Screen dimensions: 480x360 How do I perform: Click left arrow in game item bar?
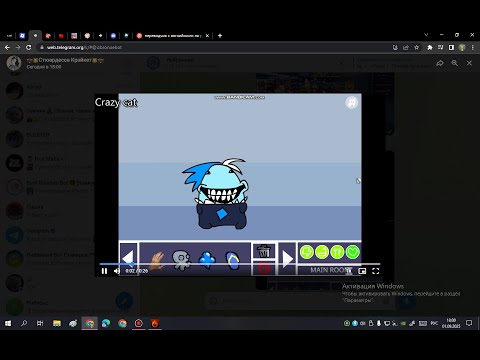[x=128, y=259]
